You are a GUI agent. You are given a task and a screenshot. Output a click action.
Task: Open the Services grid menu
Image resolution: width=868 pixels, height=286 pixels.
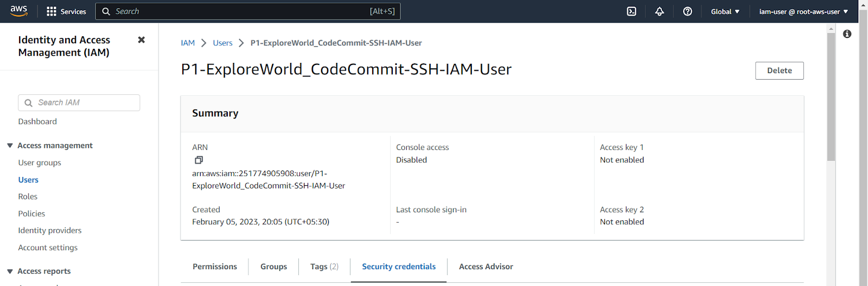click(x=66, y=11)
